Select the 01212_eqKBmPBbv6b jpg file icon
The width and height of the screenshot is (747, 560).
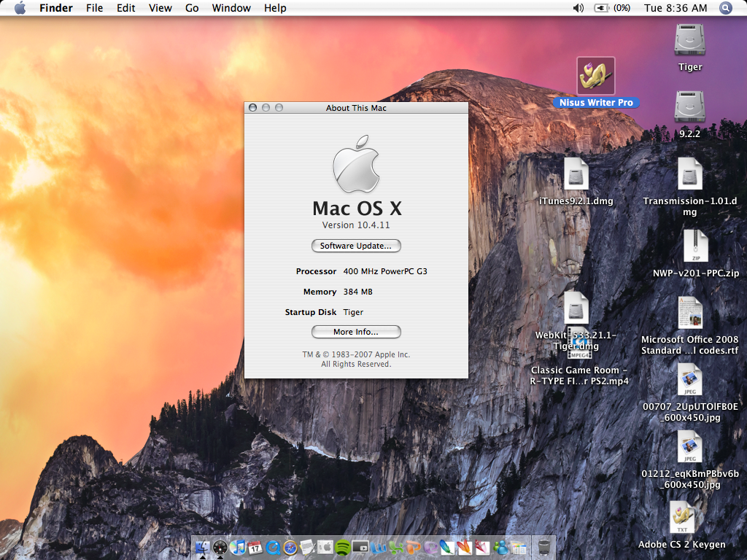point(690,447)
